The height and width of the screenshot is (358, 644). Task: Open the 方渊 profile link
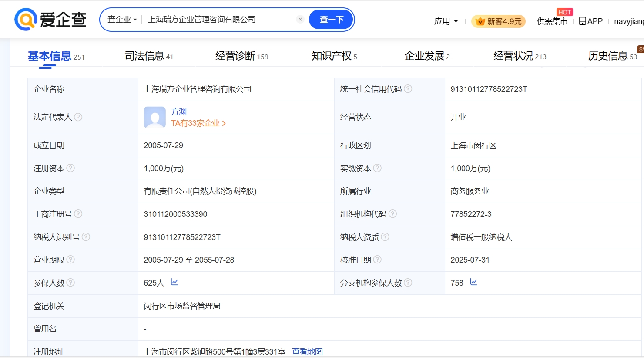pos(179,112)
